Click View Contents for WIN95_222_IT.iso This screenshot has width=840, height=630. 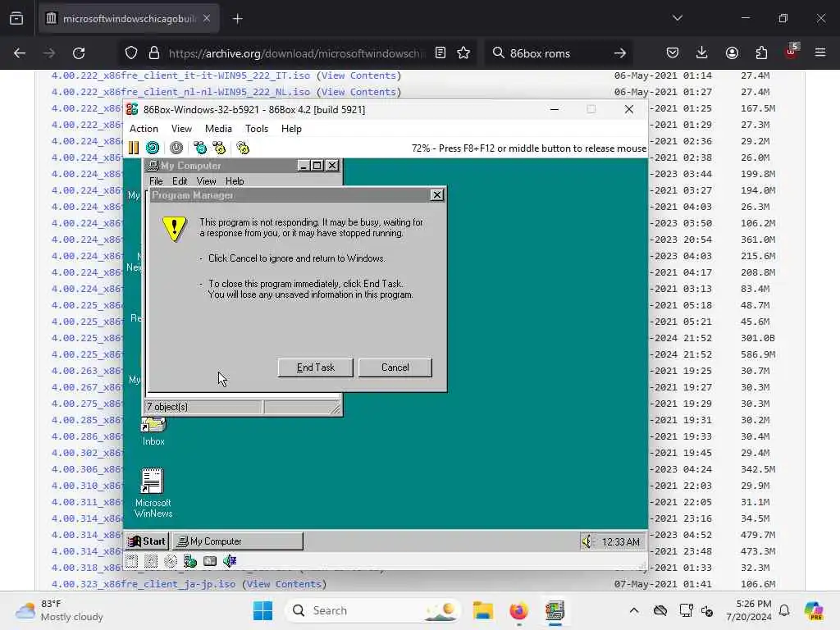(358, 75)
